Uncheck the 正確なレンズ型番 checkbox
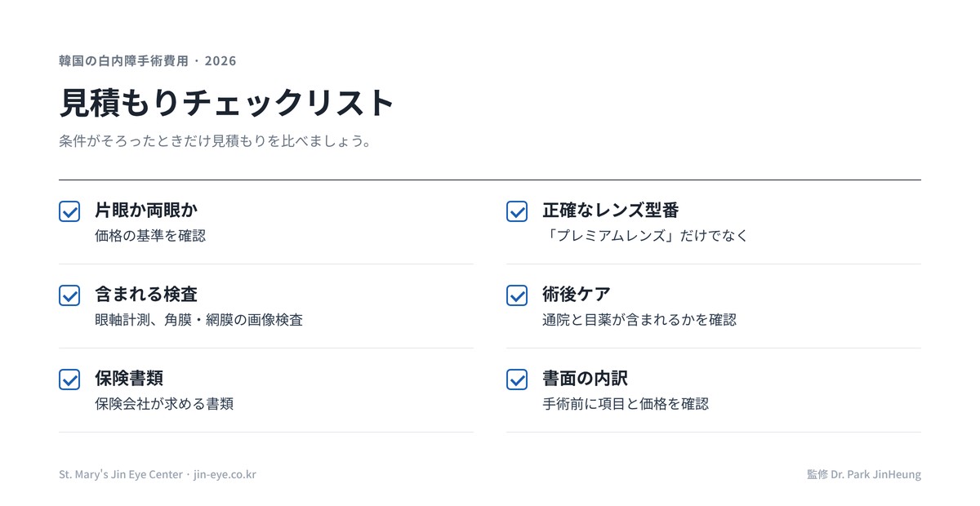 click(x=517, y=211)
